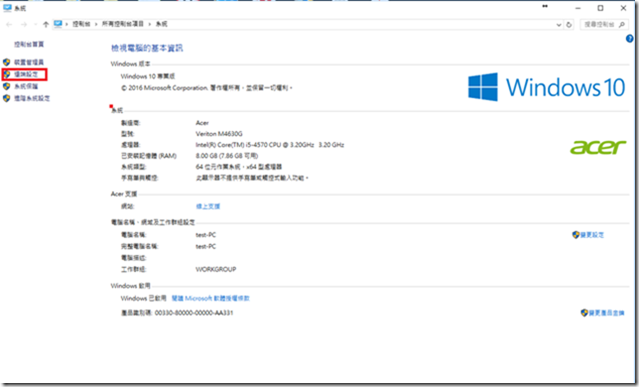
Task: Select product ID 00330-80000-00000-AA331
Action: (x=194, y=313)
